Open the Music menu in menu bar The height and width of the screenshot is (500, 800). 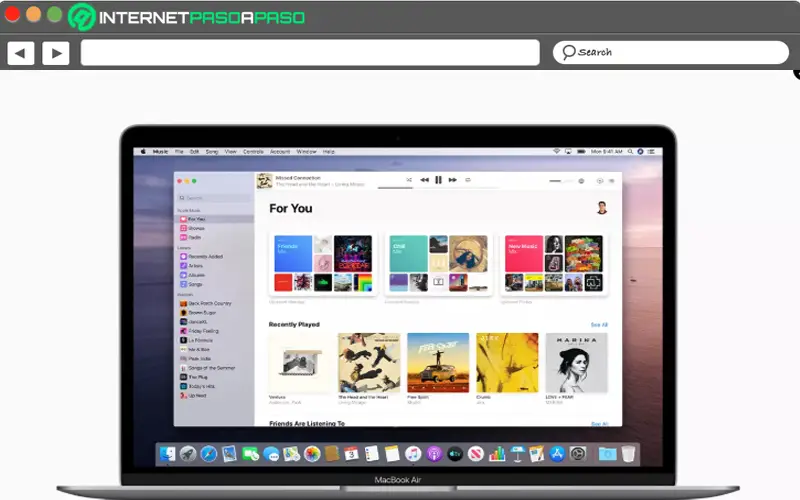coord(160,152)
